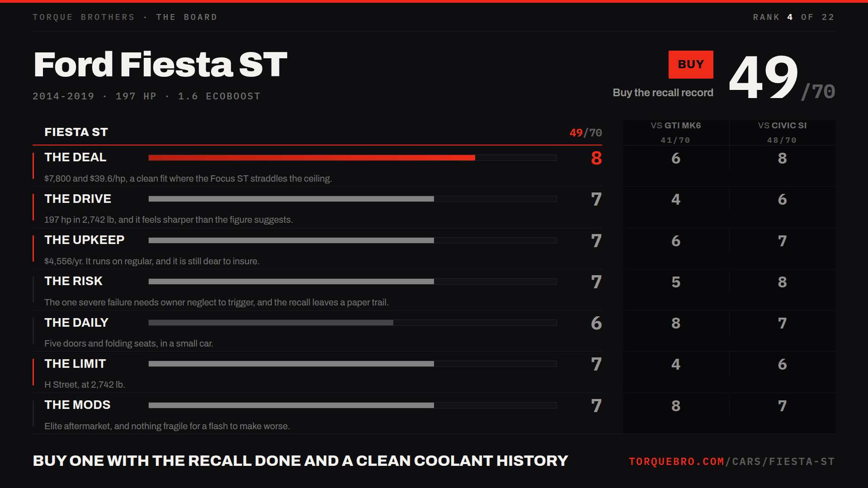Click THE UPKEEP score bar
The height and width of the screenshot is (488, 868).
(x=353, y=240)
